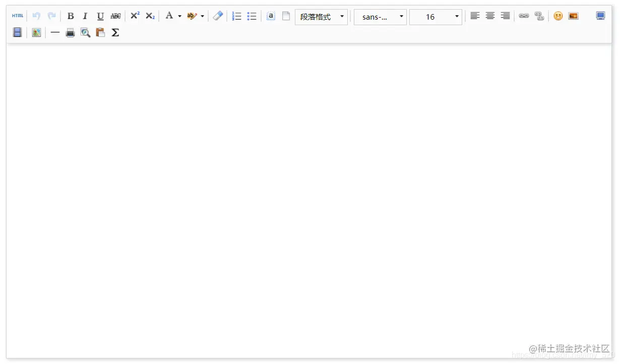Click the undo arrow icon
This screenshot has width=620, height=364.
pyautogui.click(x=36, y=16)
